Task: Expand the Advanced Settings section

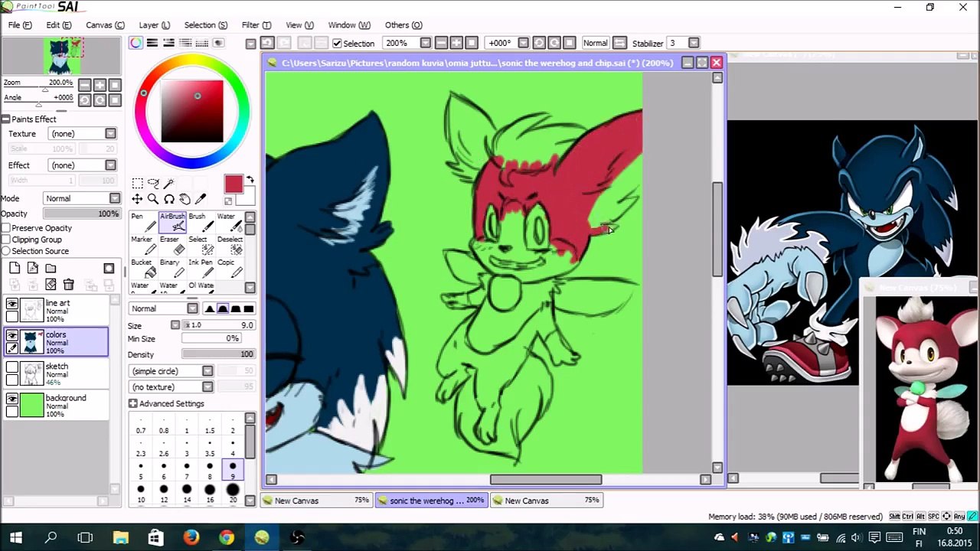Action: [133, 403]
